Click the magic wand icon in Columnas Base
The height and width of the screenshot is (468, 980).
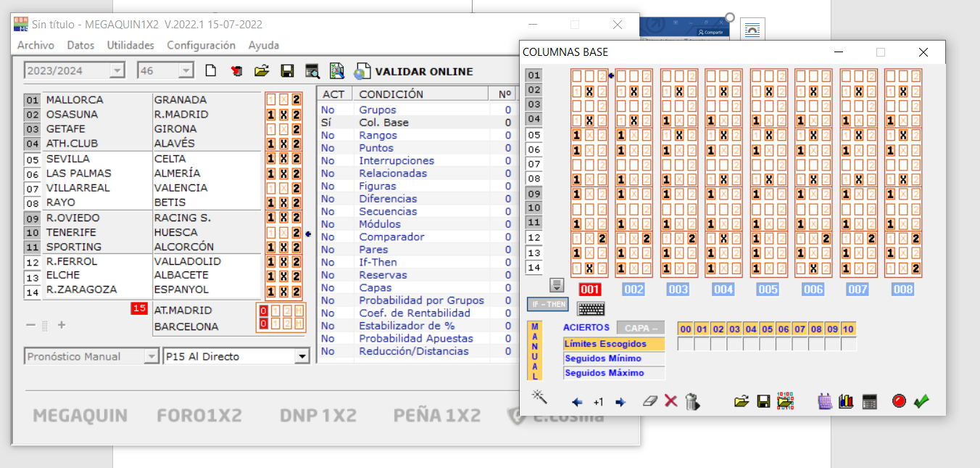point(539,396)
